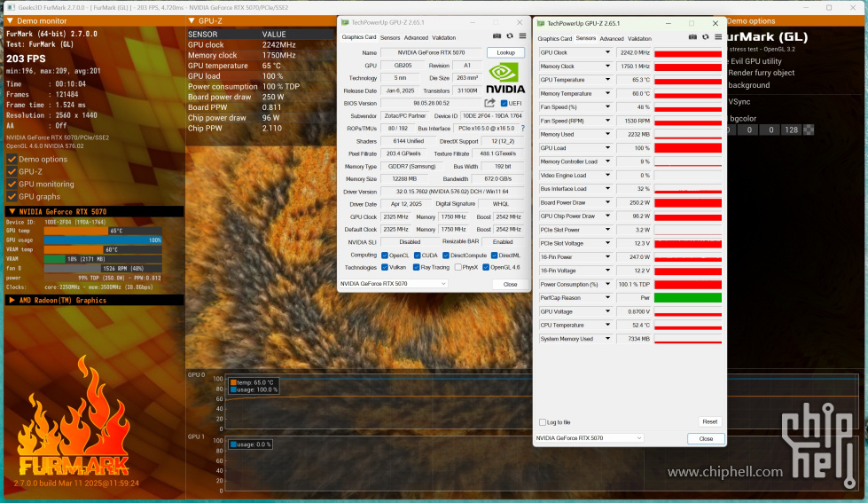
Task: Click the Bus Interface question mark icon
Action: tap(522, 128)
